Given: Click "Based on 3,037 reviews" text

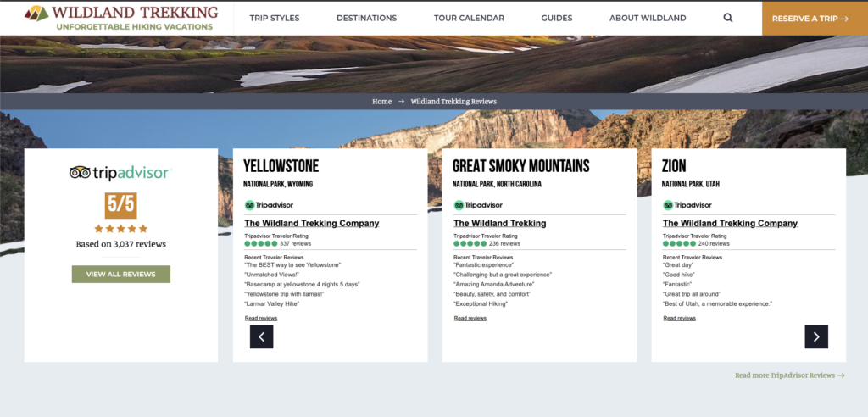Looking at the screenshot, I should point(120,244).
